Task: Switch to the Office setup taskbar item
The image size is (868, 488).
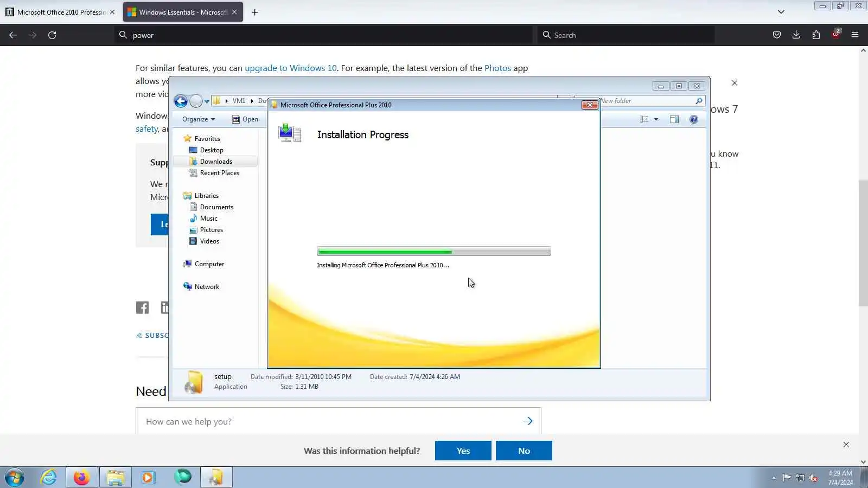Action: tap(216, 477)
